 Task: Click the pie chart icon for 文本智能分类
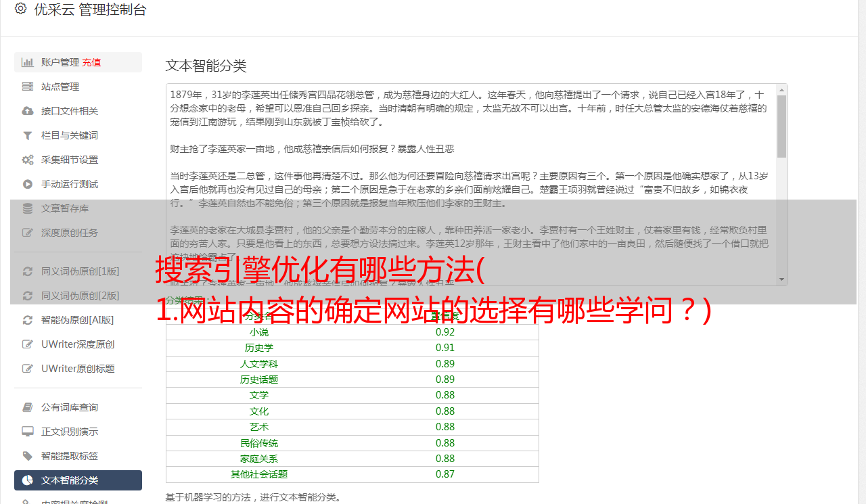click(28, 480)
